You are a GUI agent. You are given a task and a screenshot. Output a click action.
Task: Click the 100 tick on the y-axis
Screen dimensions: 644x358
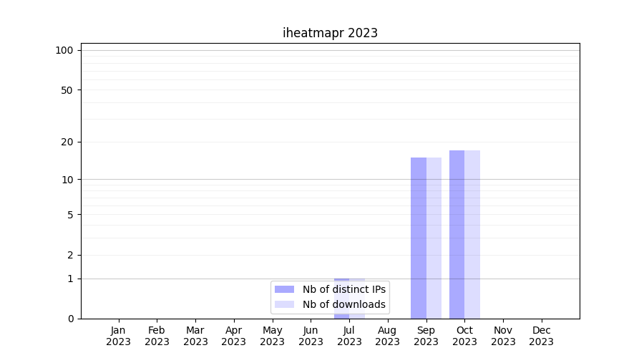pos(64,50)
